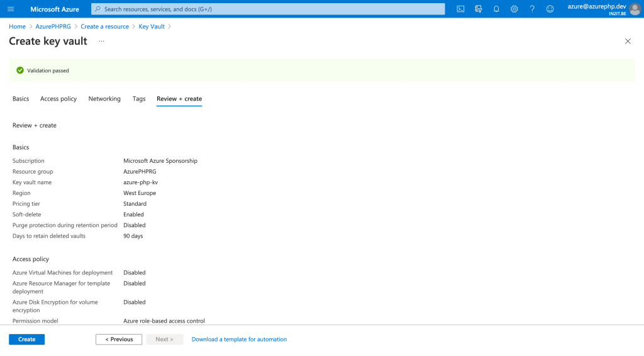This screenshot has height=356, width=644.
Task: Click the account name azure@azurephp.dev
Action: [597, 6]
